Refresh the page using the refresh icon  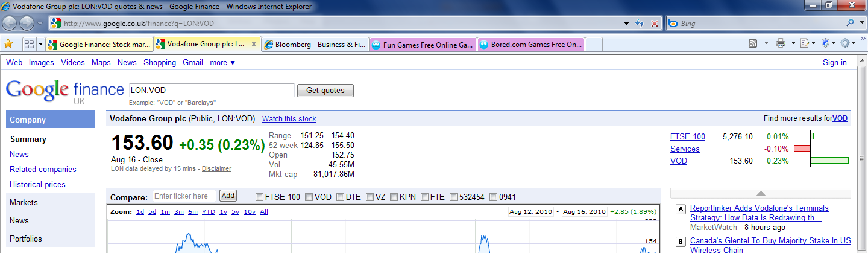pos(640,24)
